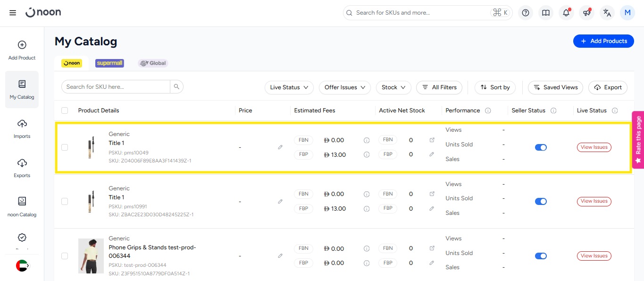
Task: Switch to the supermall tab
Action: (x=109, y=63)
